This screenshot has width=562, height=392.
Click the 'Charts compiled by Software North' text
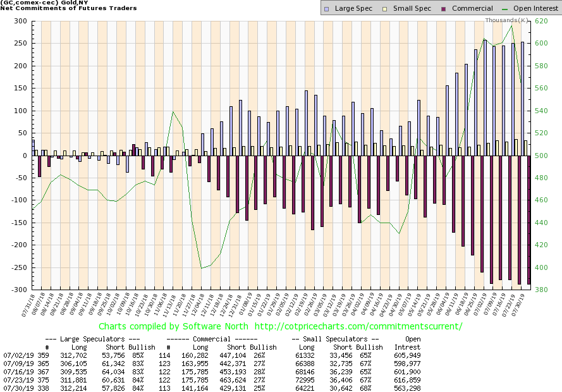[x=173, y=326]
